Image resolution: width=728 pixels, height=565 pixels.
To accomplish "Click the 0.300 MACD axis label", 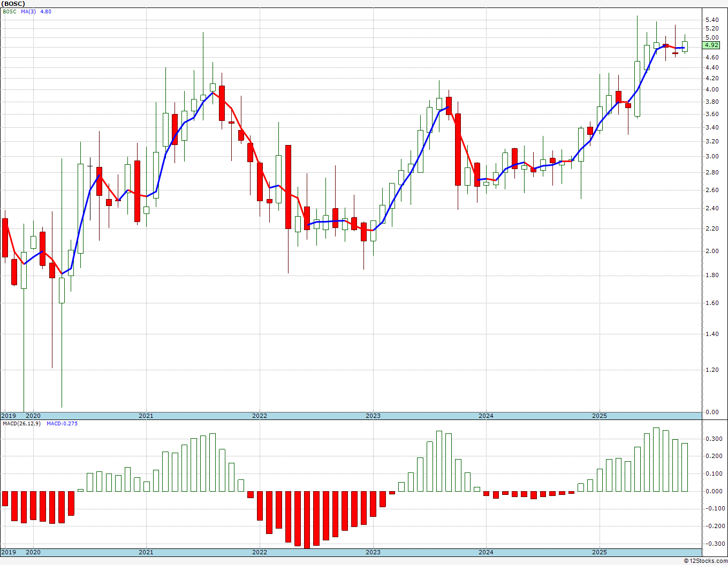I will tap(714, 439).
